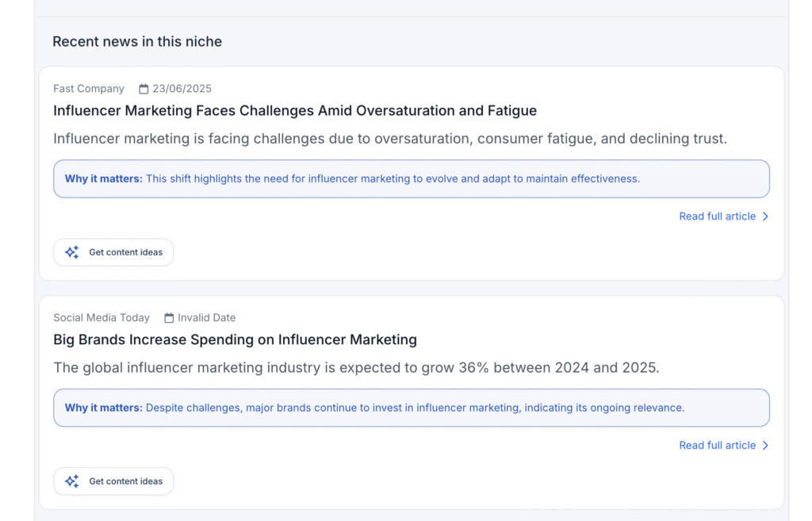Click the summary mentioning 36% industry growth

tap(356, 368)
